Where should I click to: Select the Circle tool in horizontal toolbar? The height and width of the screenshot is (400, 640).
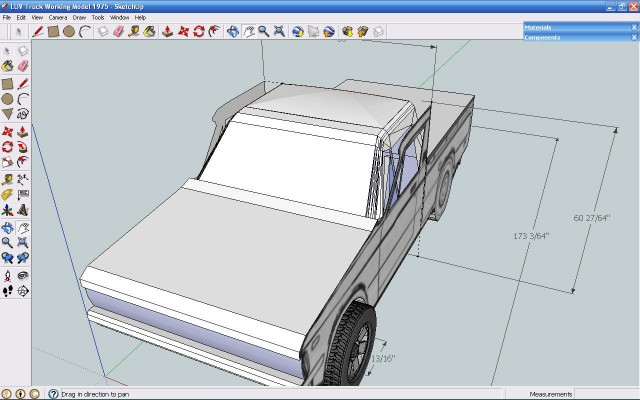pyautogui.click(x=69, y=31)
